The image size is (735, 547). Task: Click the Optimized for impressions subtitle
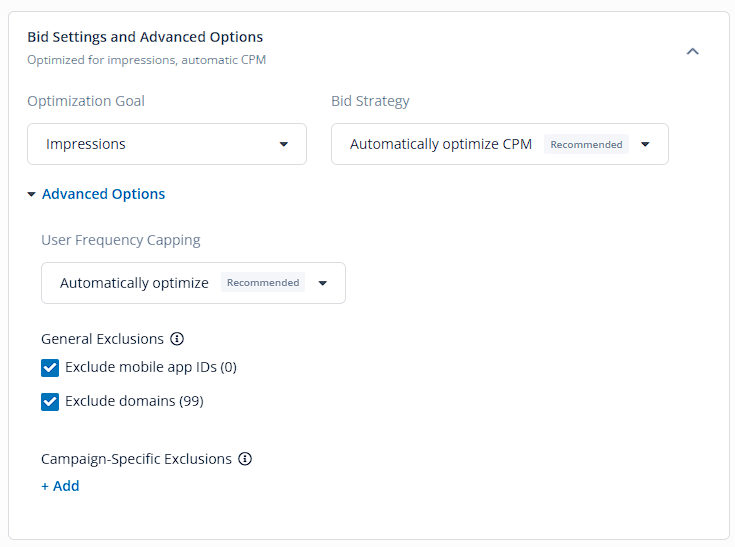coord(146,60)
